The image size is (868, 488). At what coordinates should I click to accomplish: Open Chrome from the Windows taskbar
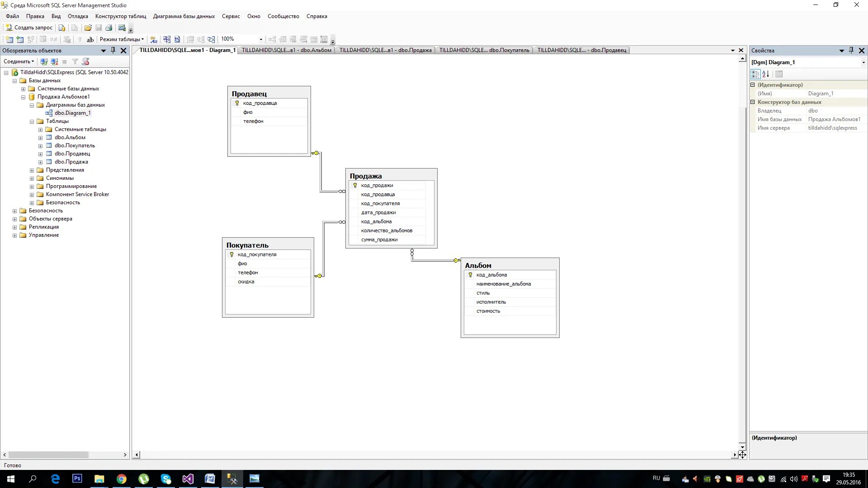pos(121,479)
